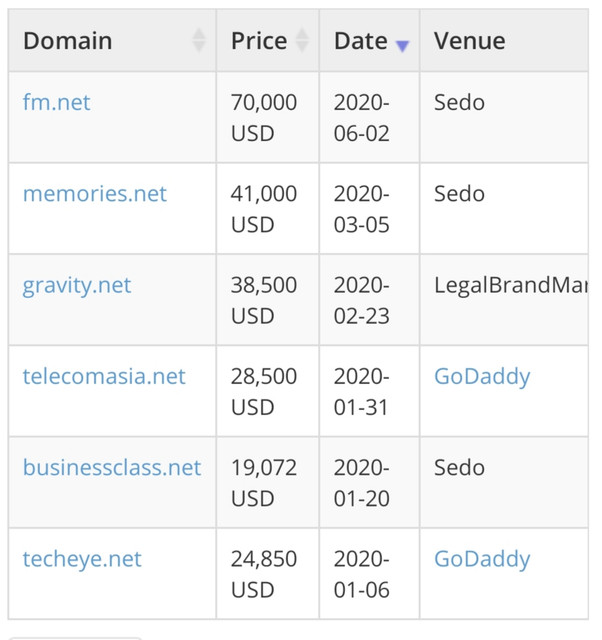Click GoDaddy venue link for techeye.net
This screenshot has width=602, height=640.
click(x=482, y=559)
